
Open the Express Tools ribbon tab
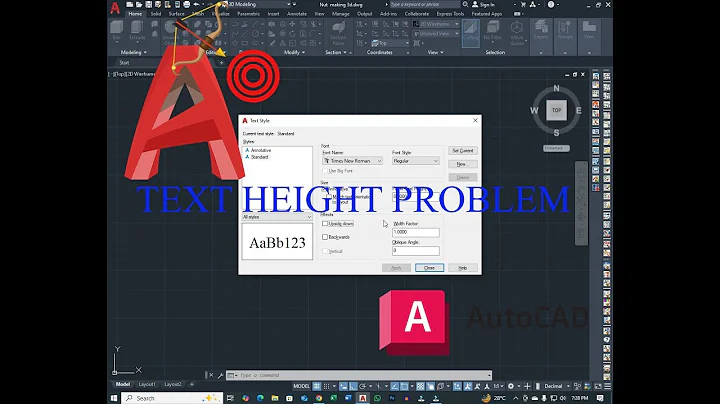[x=450, y=14]
